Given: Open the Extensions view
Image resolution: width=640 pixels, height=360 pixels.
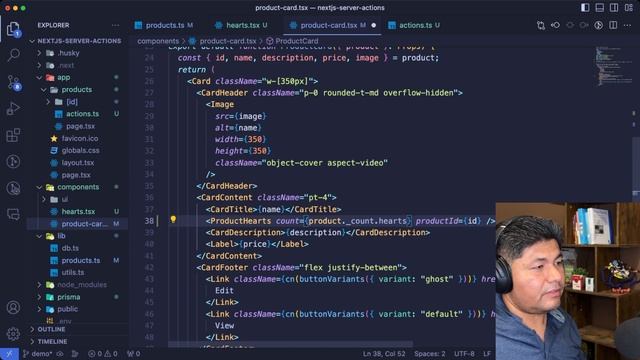Looking at the screenshot, I should tap(13, 135).
